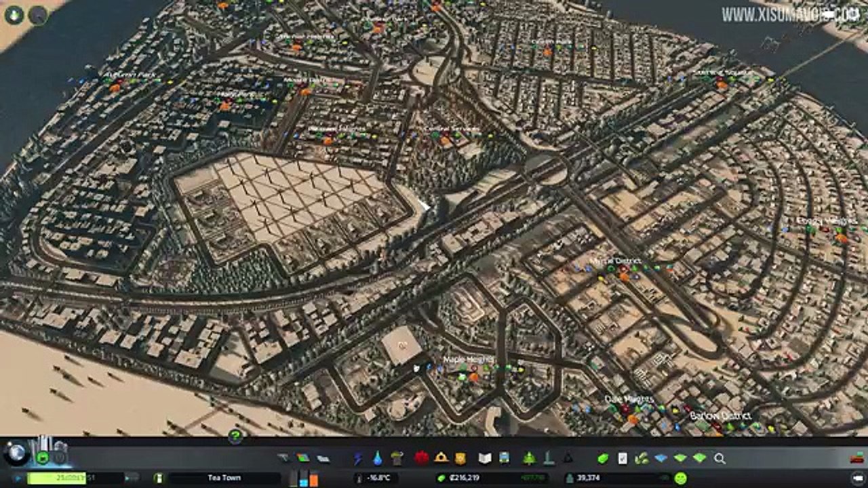Open the city information icon beside Tea Town
The height and width of the screenshot is (488, 868).
[159, 478]
